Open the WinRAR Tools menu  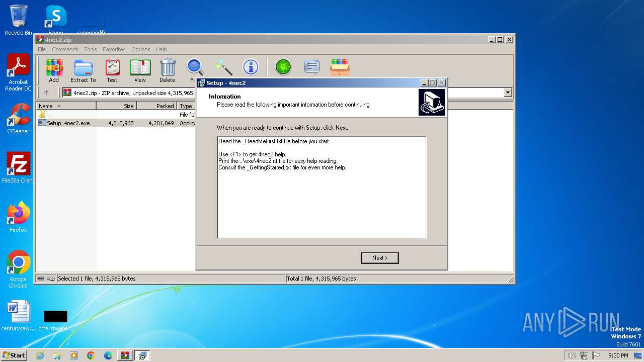(x=91, y=49)
